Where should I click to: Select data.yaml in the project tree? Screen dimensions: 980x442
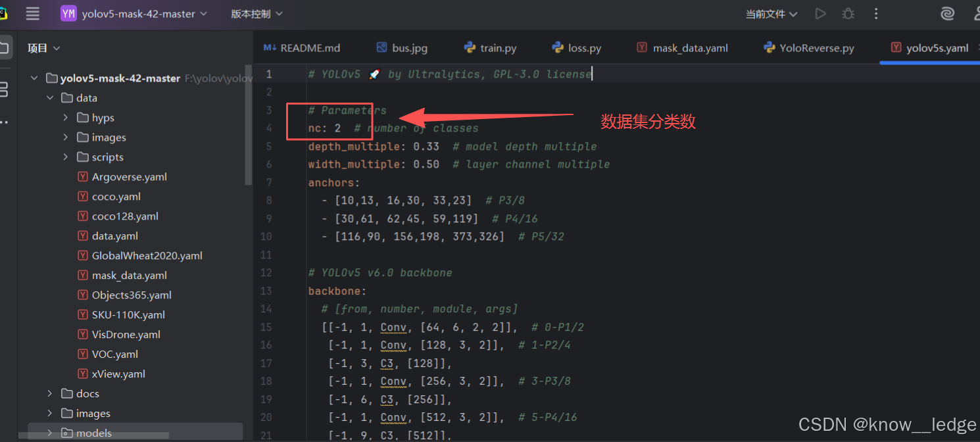pyautogui.click(x=115, y=236)
